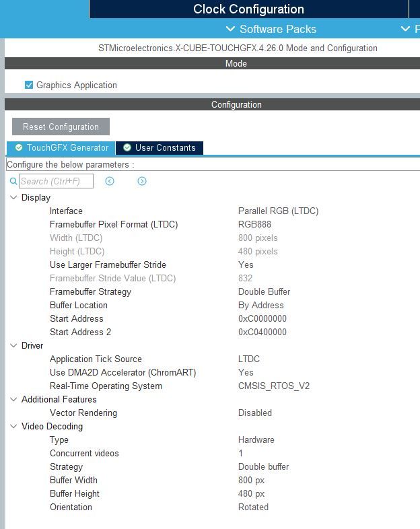This screenshot has width=420, height=529.
Task: Focus the Search (Ctrl+F) input field
Action: 56,181
